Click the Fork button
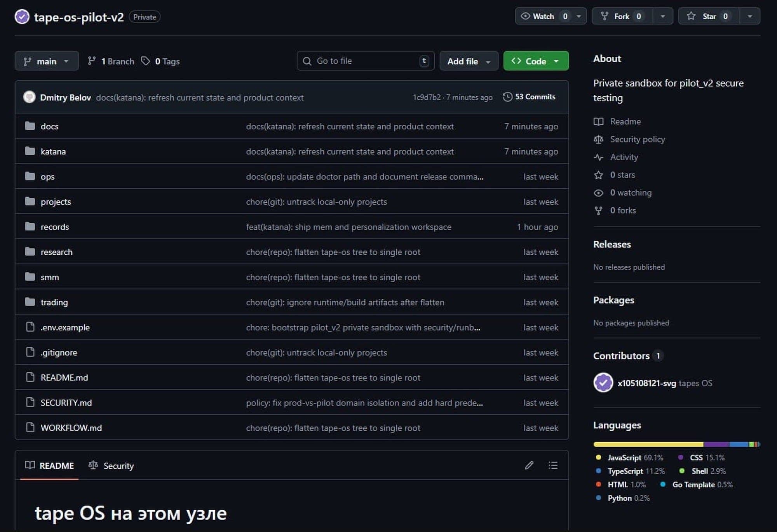 (622, 16)
